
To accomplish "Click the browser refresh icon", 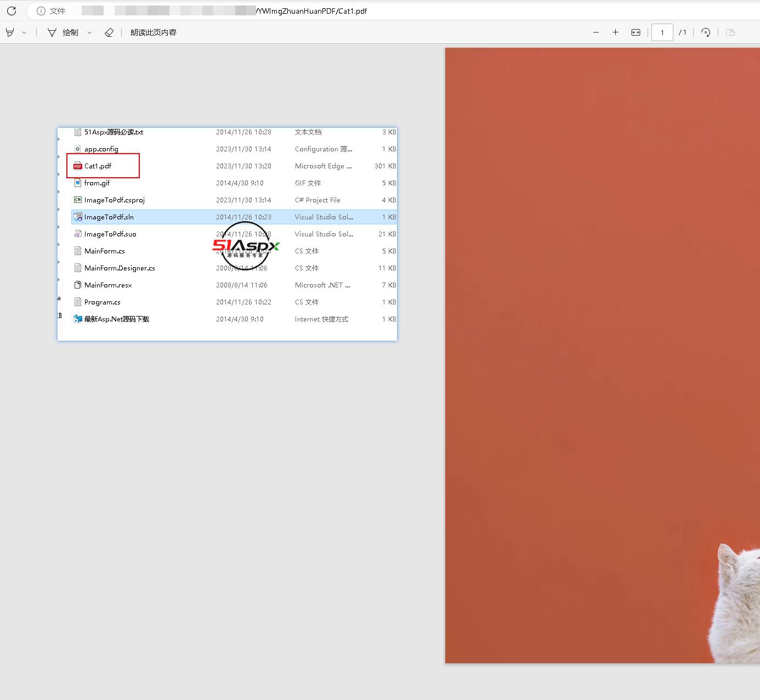I will (x=12, y=11).
